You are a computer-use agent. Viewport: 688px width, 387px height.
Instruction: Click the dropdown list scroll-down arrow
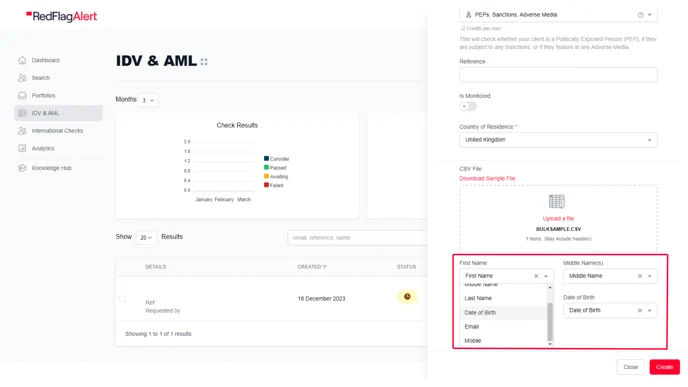coord(550,344)
